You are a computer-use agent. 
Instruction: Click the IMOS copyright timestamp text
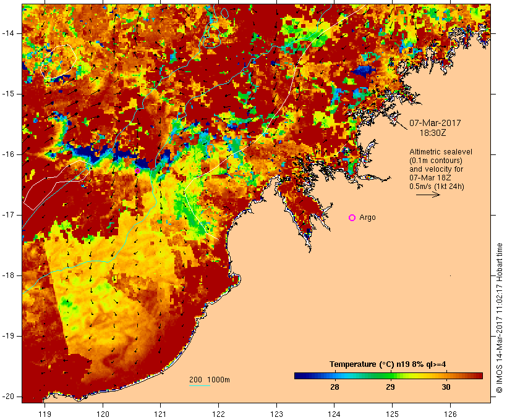click(x=500, y=318)
